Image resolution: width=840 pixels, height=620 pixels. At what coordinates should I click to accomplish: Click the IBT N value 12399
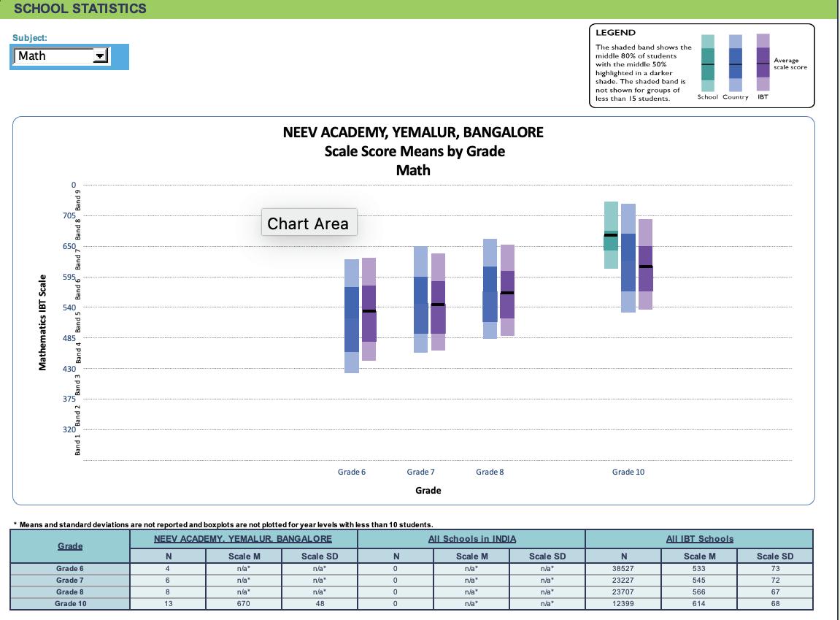tap(623, 604)
